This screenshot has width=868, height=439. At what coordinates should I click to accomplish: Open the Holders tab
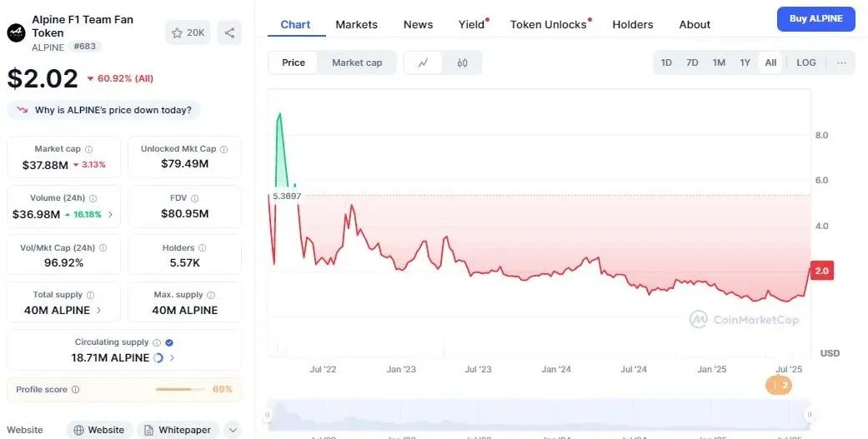(633, 24)
